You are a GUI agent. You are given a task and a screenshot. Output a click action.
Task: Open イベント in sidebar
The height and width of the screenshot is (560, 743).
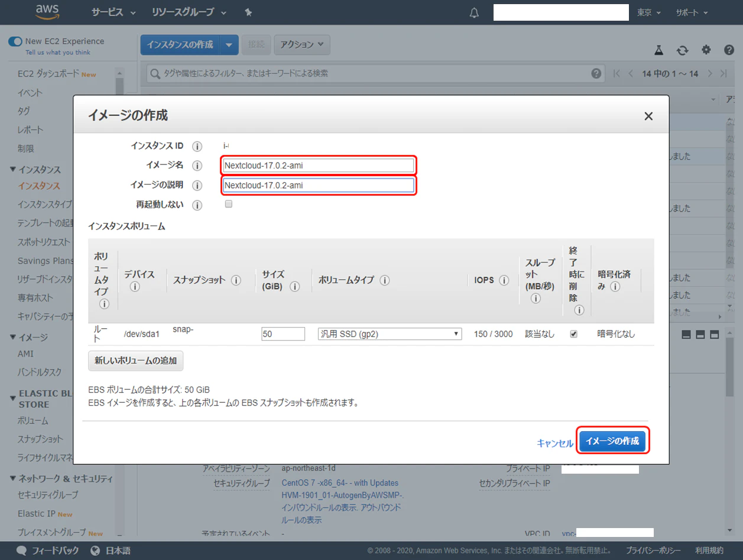point(30,93)
